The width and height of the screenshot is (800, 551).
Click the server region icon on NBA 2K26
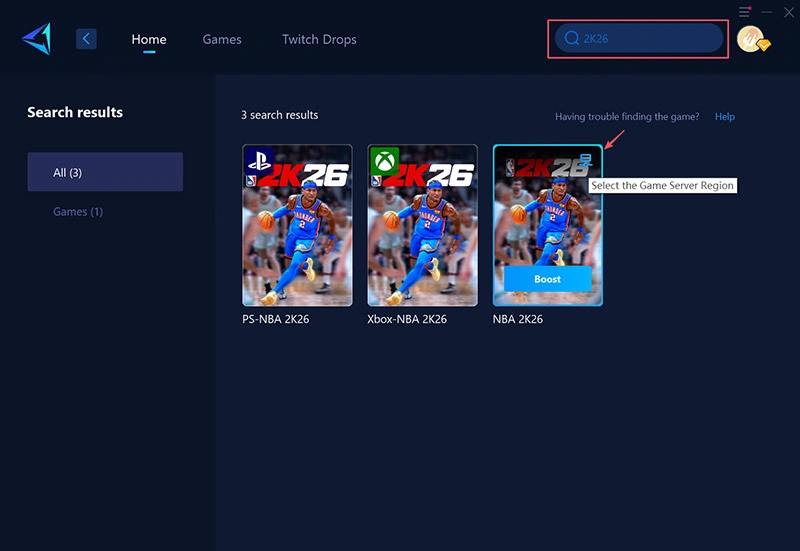point(586,160)
